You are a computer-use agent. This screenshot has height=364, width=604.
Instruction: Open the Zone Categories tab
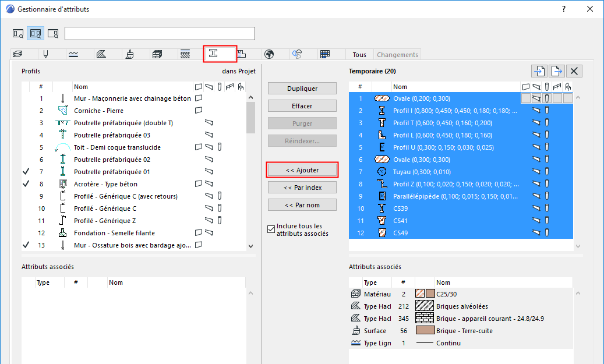coord(242,54)
